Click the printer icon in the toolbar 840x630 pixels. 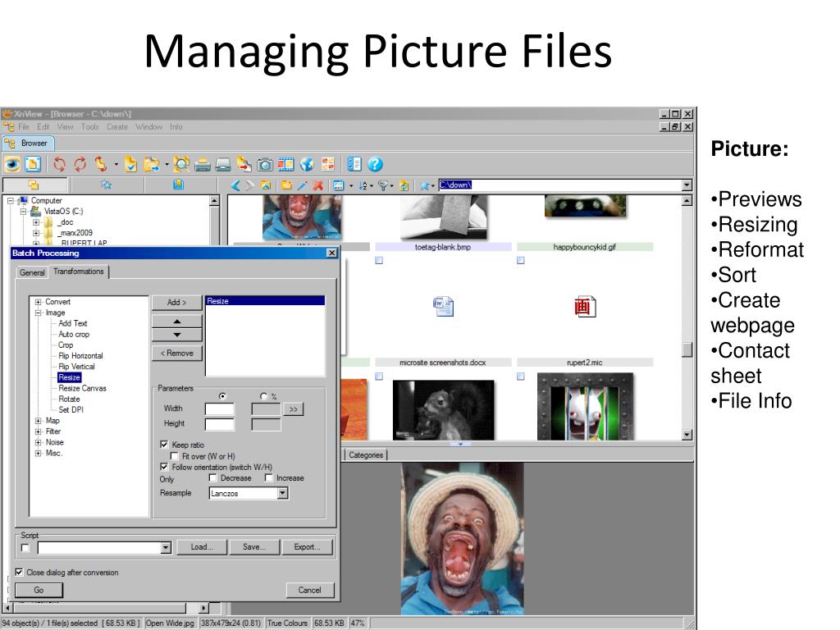click(x=203, y=164)
